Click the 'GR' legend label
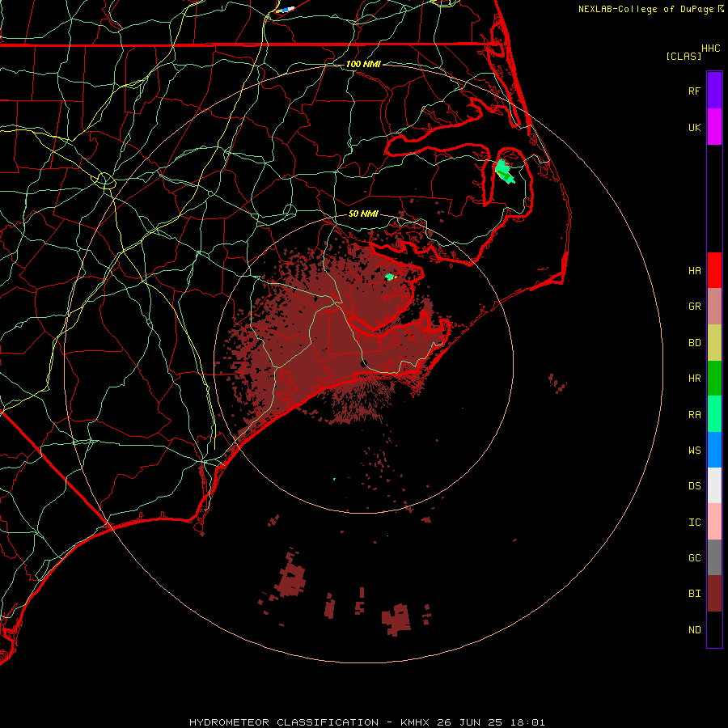This screenshot has width=728, height=728. click(695, 307)
